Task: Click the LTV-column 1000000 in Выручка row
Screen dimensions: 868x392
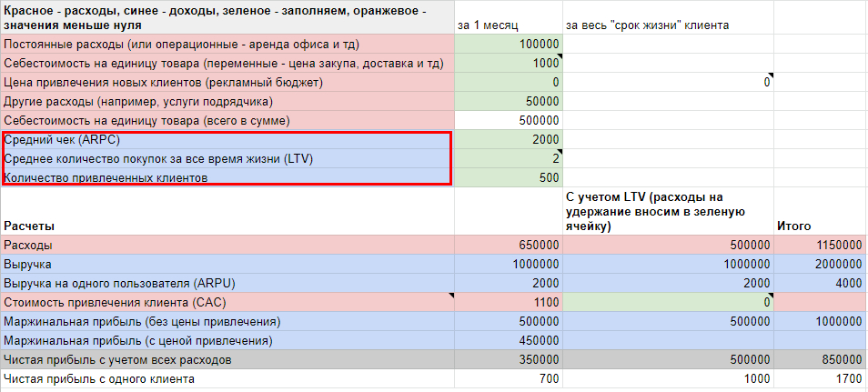Action: pos(668,264)
